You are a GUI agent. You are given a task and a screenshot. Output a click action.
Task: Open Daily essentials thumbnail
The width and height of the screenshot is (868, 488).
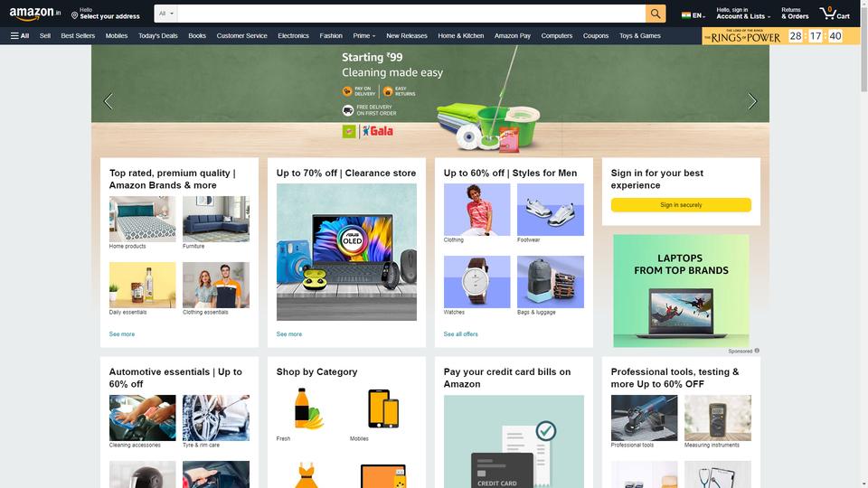(142, 285)
